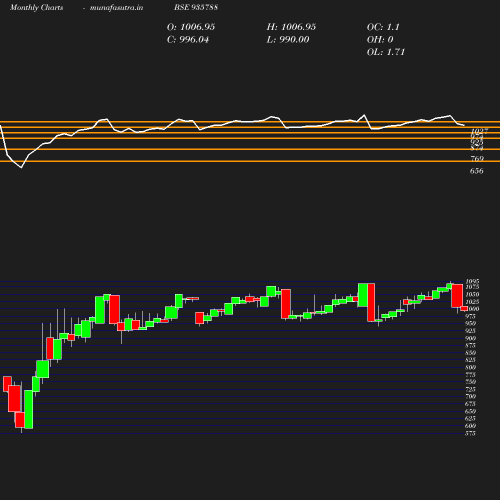Viewport: 500px width, 500px height.
Task: Click the '775' price axis label
Action: click(x=470, y=375)
